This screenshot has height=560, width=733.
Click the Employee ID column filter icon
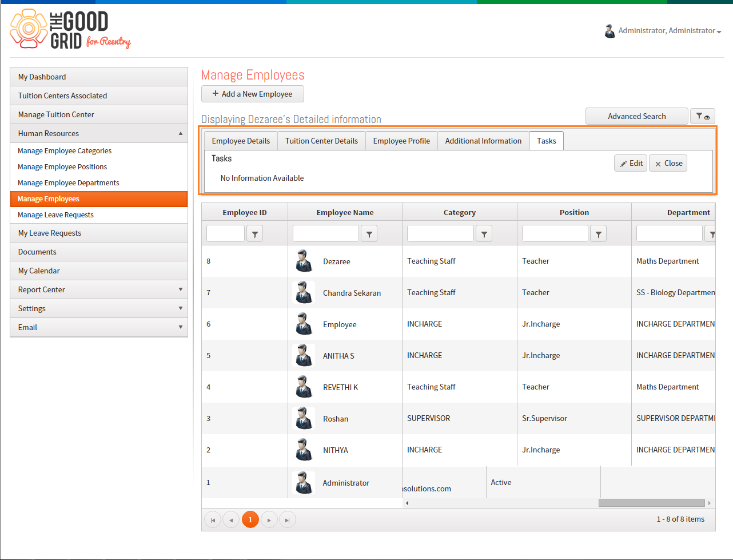point(254,233)
